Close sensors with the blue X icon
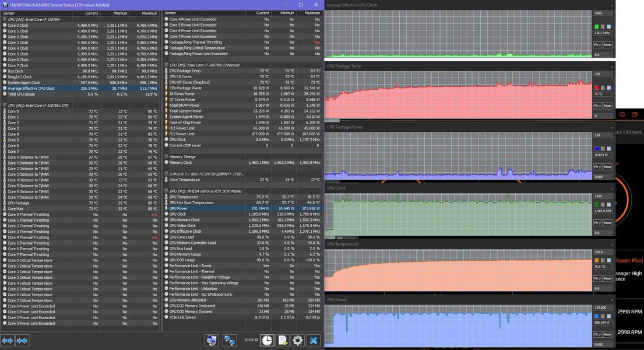Screen dimensions: 644x350 pos(314,340)
